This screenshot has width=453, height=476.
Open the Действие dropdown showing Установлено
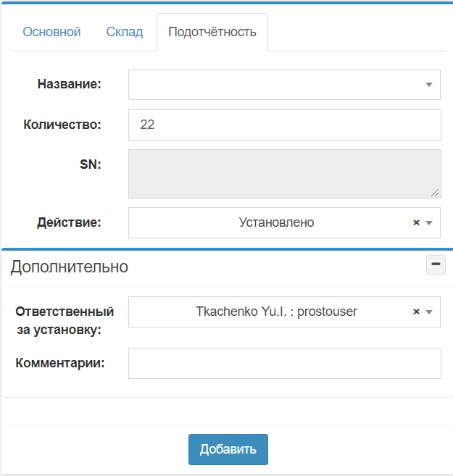click(276, 222)
